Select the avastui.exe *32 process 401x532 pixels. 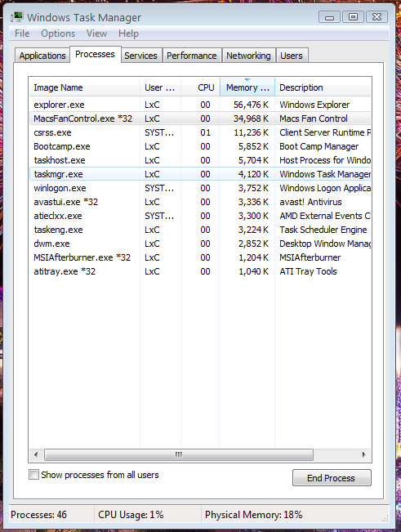click(x=200, y=202)
